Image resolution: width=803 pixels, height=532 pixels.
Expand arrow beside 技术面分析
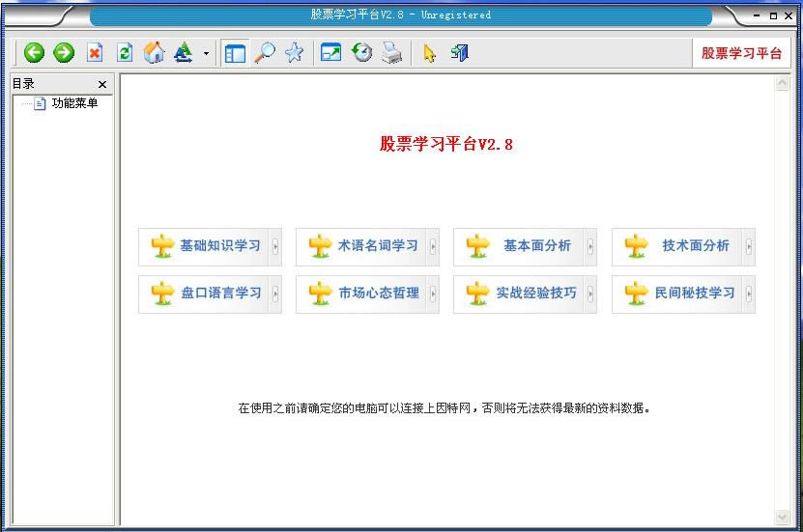click(748, 247)
